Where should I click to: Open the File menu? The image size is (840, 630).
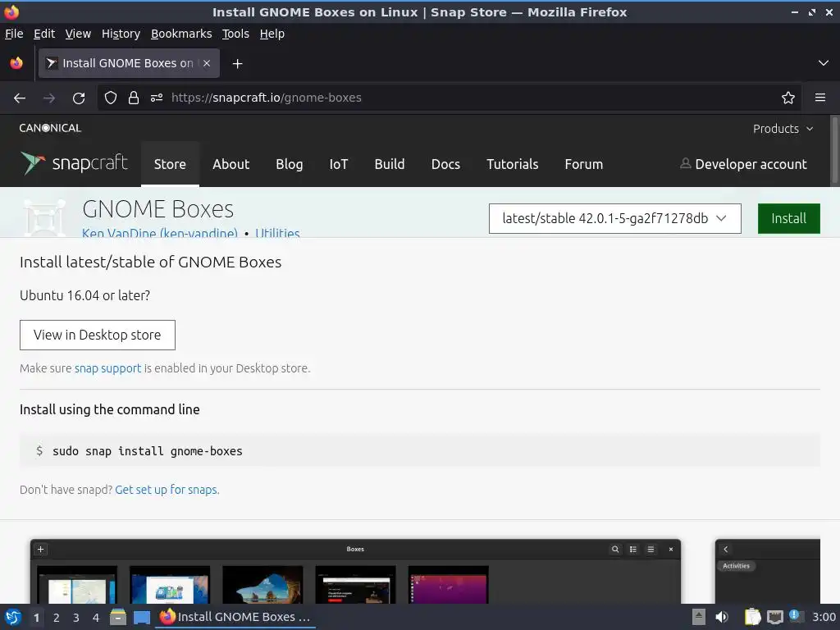(x=14, y=34)
